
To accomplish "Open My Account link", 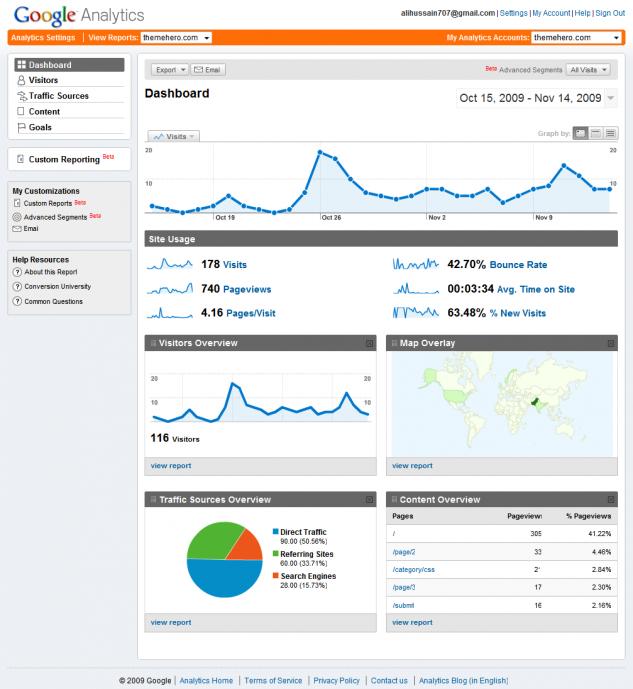I will coord(551,13).
